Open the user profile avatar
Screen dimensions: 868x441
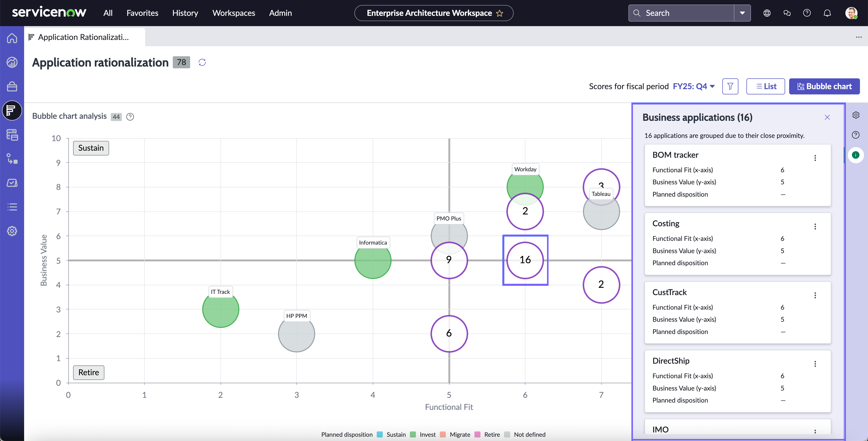851,13
